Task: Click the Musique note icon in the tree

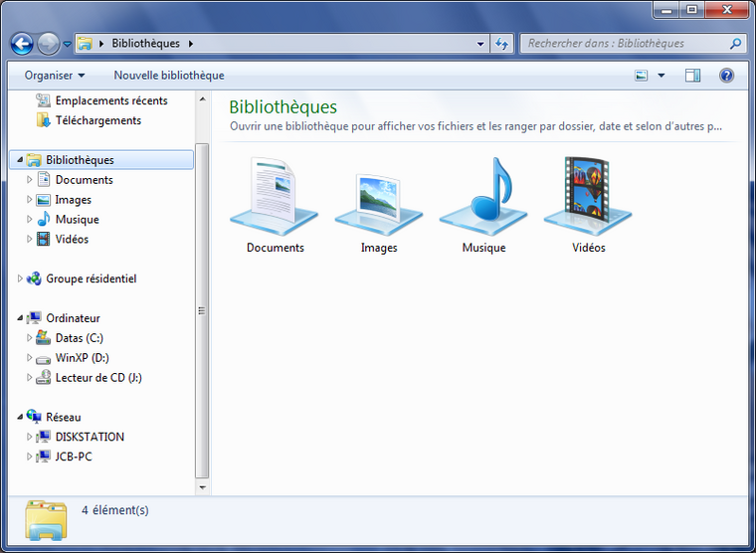Action: click(x=44, y=219)
